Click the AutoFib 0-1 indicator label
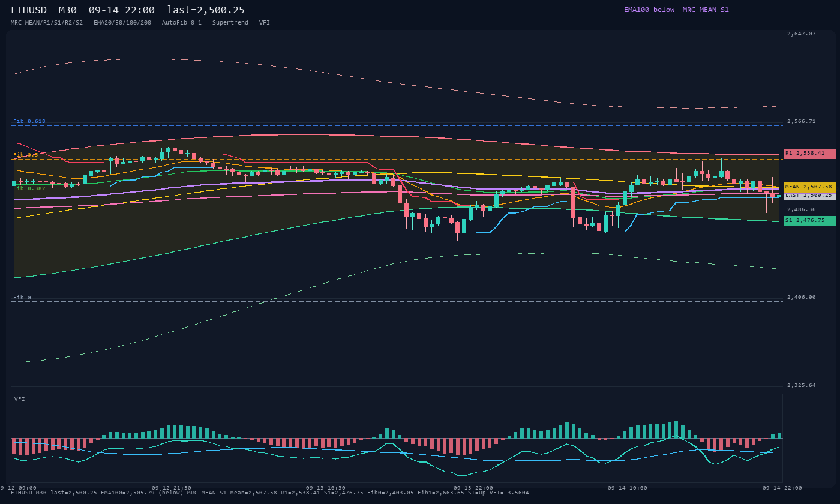This screenshot has width=840, height=504. tap(182, 23)
